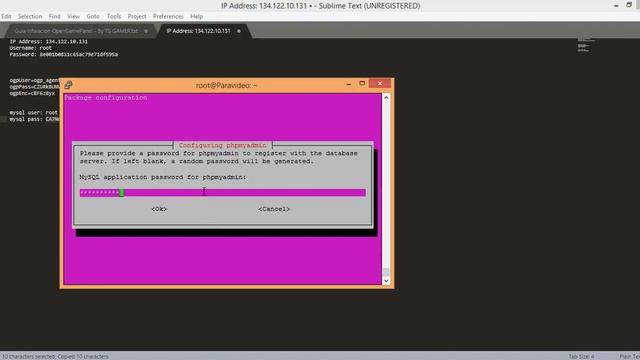Open the Find menu
This screenshot has width=640, height=360.
[x=54, y=16]
